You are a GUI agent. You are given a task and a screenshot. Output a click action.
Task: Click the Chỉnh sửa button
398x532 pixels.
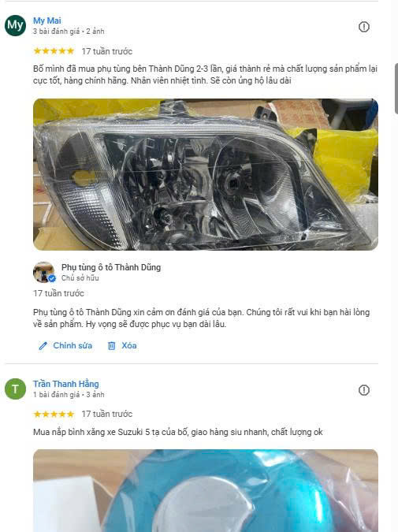(x=65, y=346)
